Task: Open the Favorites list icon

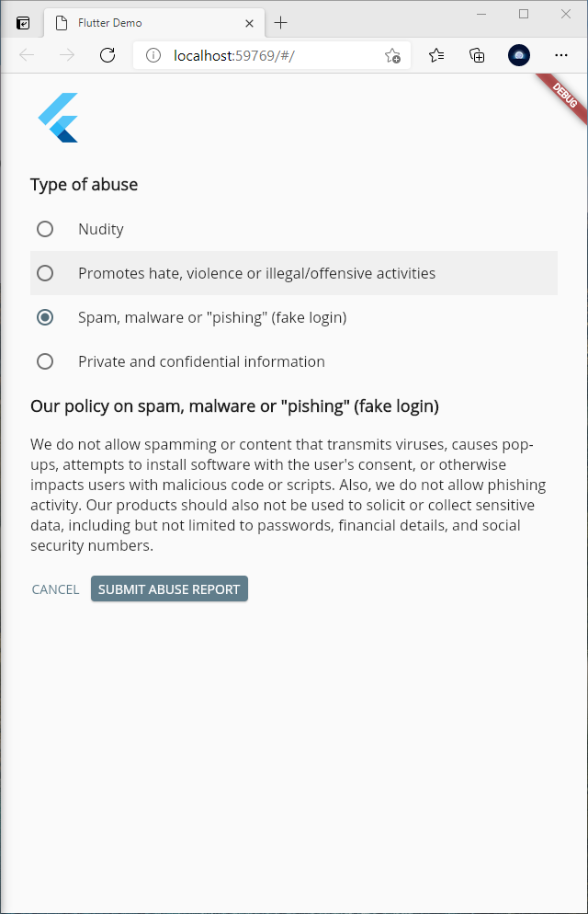Action: (436, 55)
